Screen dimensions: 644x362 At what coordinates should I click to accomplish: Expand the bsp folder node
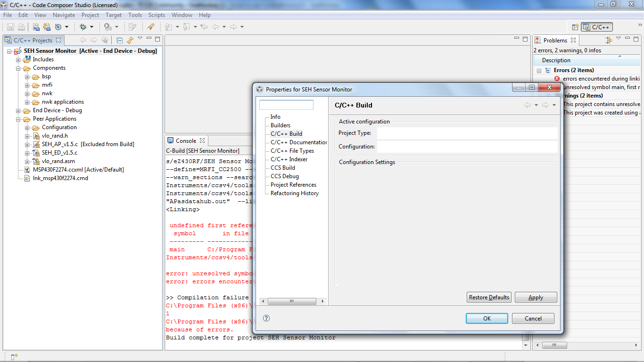click(27, 76)
